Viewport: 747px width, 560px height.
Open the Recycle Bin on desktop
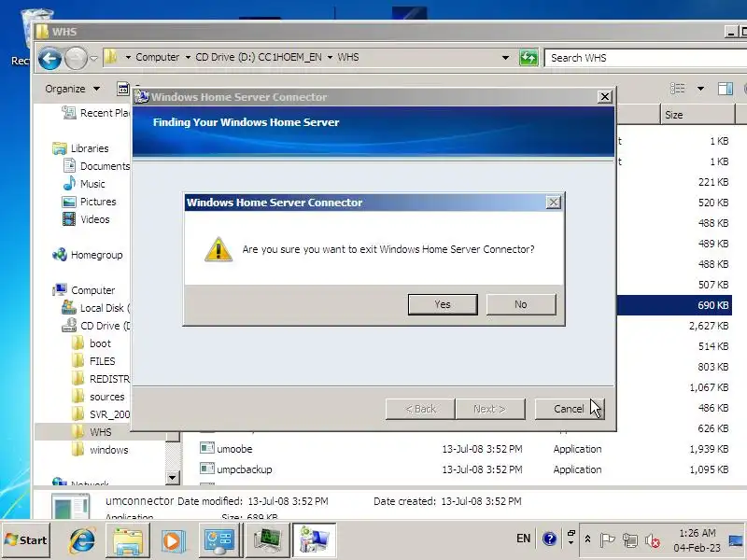coord(29,35)
